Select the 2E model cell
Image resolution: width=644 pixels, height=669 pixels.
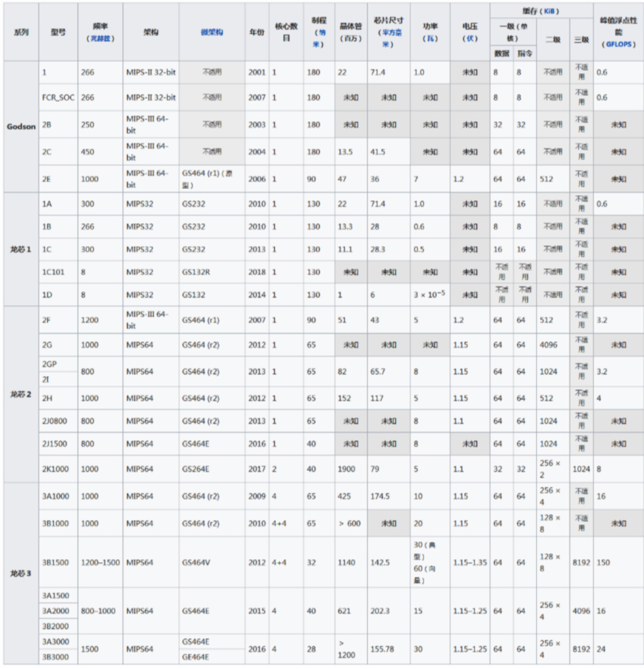pyautogui.click(x=58, y=179)
